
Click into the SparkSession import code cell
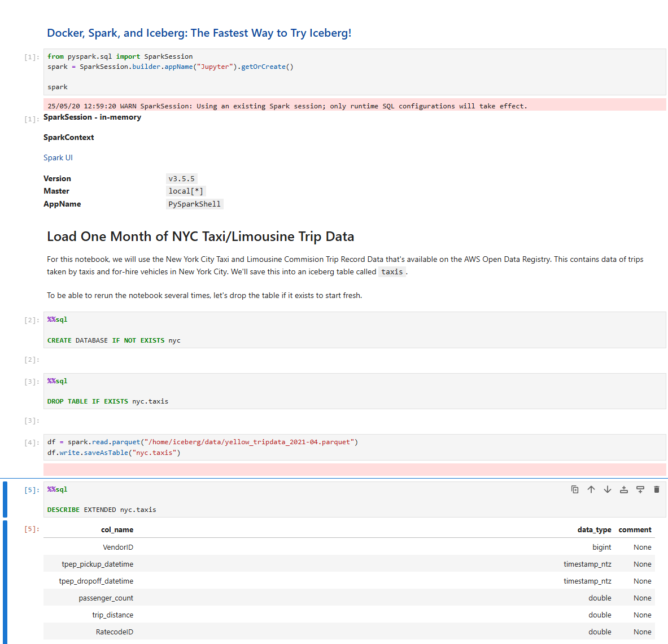click(x=339, y=72)
